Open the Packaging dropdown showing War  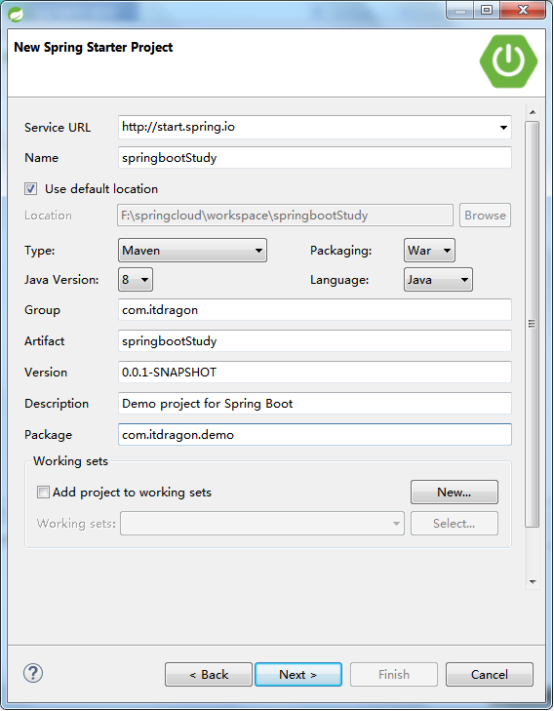coord(429,250)
